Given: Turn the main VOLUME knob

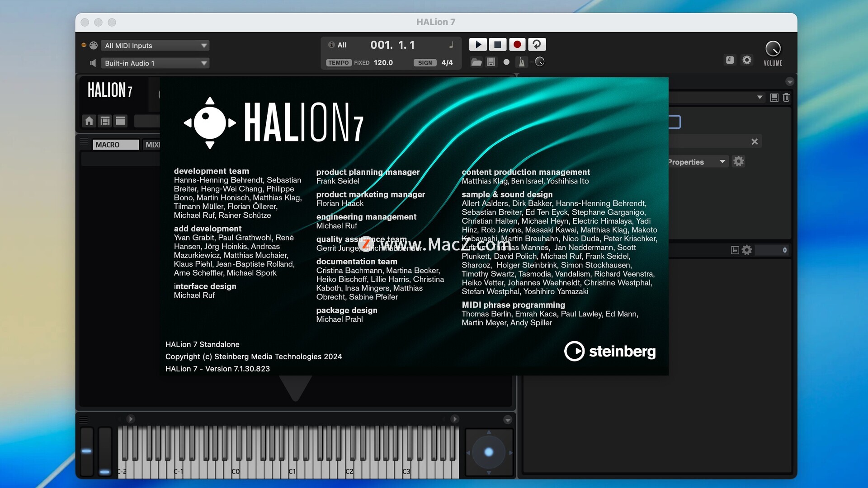Looking at the screenshot, I should [x=773, y=49].
